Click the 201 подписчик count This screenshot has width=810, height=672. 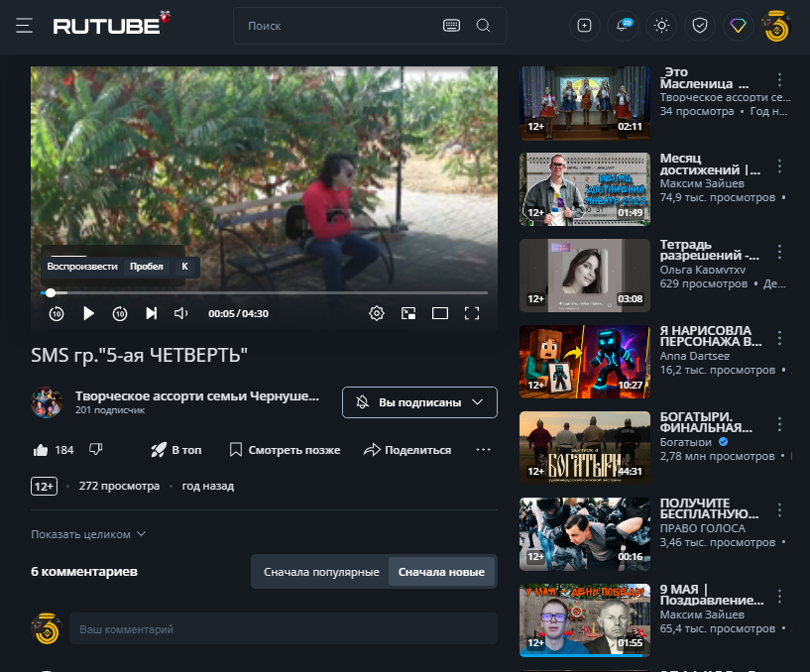coord(110,410)
